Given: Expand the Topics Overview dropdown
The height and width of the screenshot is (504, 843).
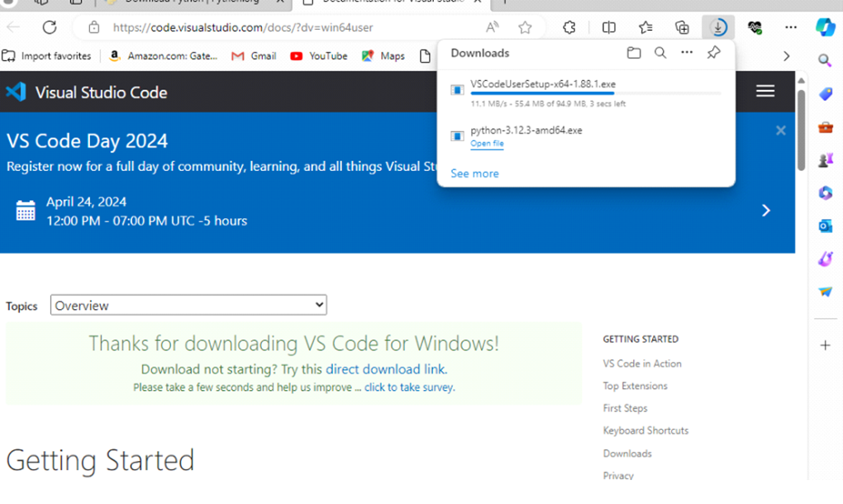Looking at the screenshot, I should (x=188, y=305).
